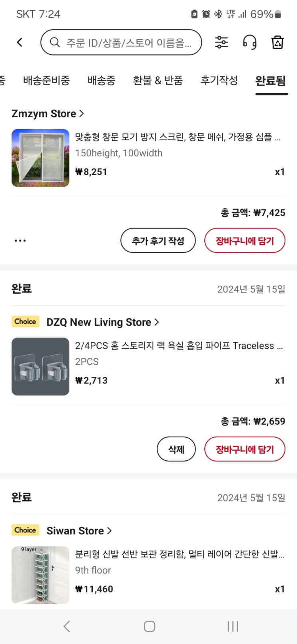The width and height of the screenshot is (297, 644).
Task: Open DZQ New Living Store page
Action: [103, 322]
